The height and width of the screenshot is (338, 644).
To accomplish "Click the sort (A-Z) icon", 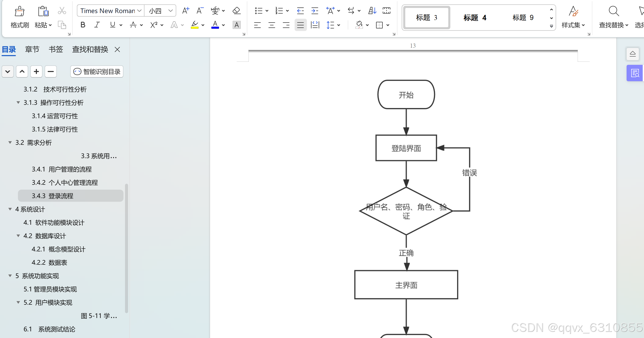I will tap(372, 11).
